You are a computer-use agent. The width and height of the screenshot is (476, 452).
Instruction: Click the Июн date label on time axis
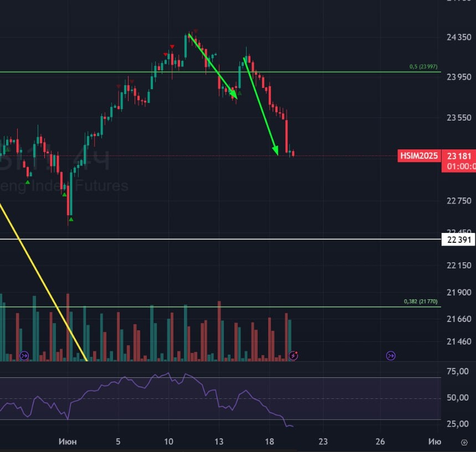(x=68, y=441)
